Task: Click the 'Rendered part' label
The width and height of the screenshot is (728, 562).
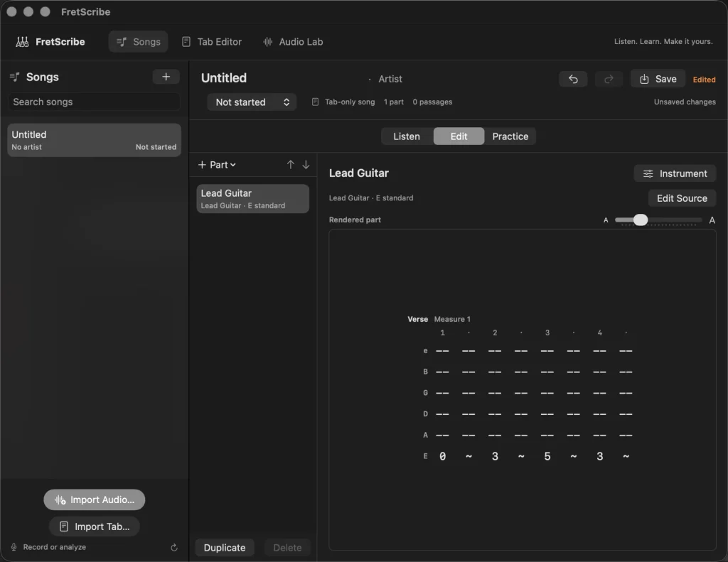Action: pos(355,220)
